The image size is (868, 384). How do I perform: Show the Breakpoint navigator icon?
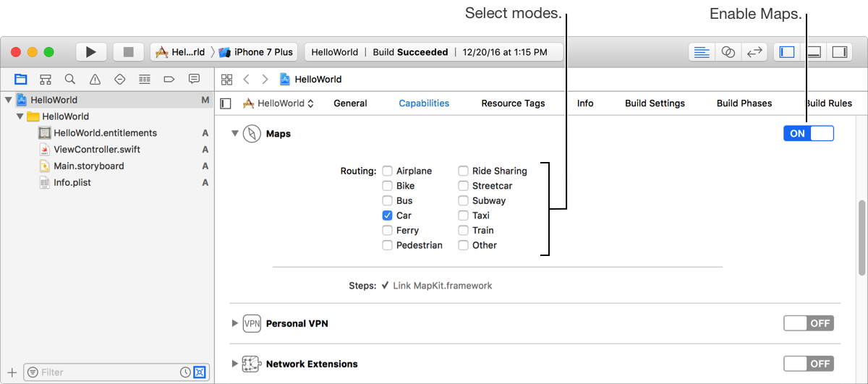click(169, 79)
